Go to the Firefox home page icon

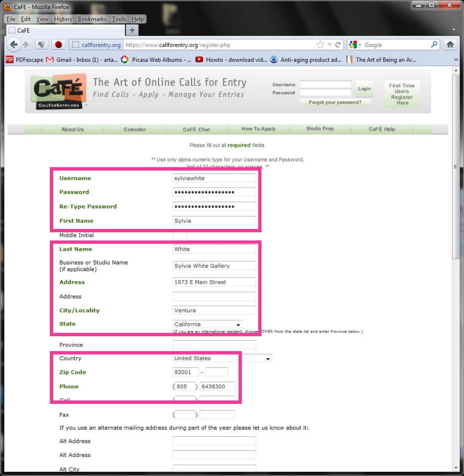450,45
